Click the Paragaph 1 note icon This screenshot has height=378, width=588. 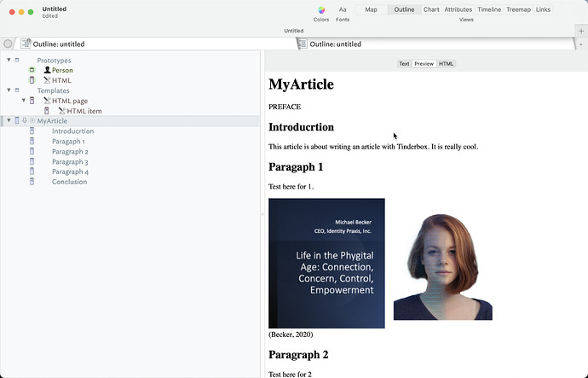32,141
